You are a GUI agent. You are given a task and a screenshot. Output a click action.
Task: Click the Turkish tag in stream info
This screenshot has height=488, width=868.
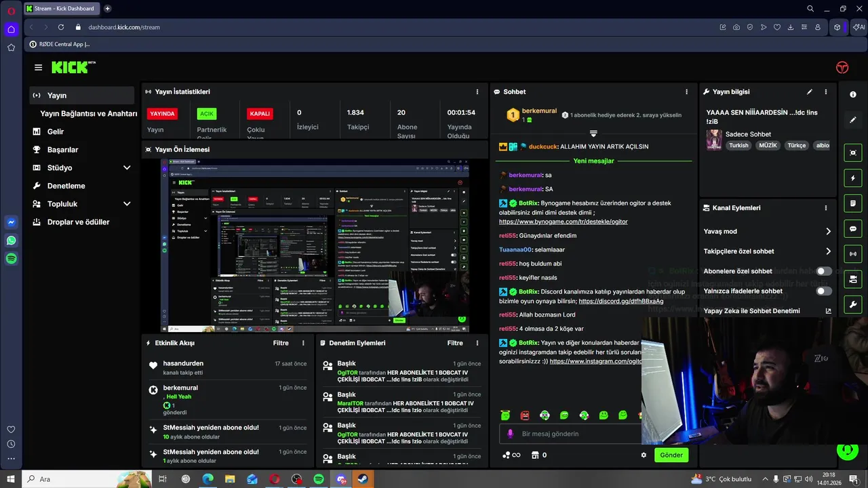pos(738,145)
